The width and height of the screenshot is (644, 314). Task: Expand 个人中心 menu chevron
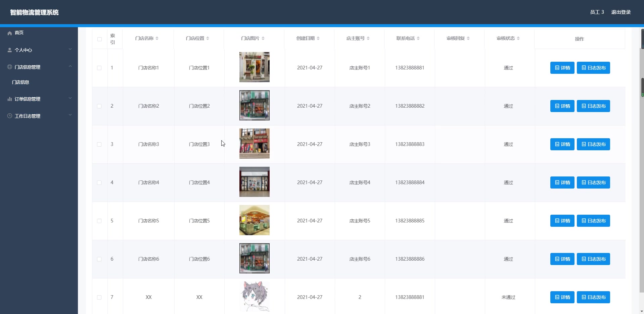(70, 49)
